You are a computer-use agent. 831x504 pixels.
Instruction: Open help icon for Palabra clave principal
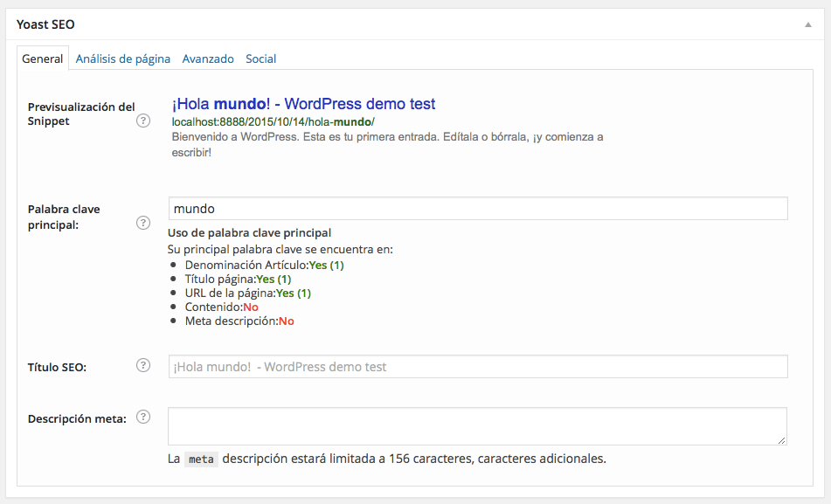tap(143, 223)
